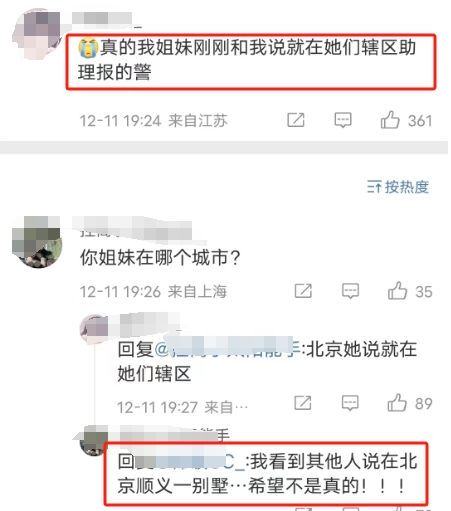Viewport: 451px width, 511px height.
Task: Open reply bubble on 19:26 Shanghai comment
Action: [x=350, y=291]
